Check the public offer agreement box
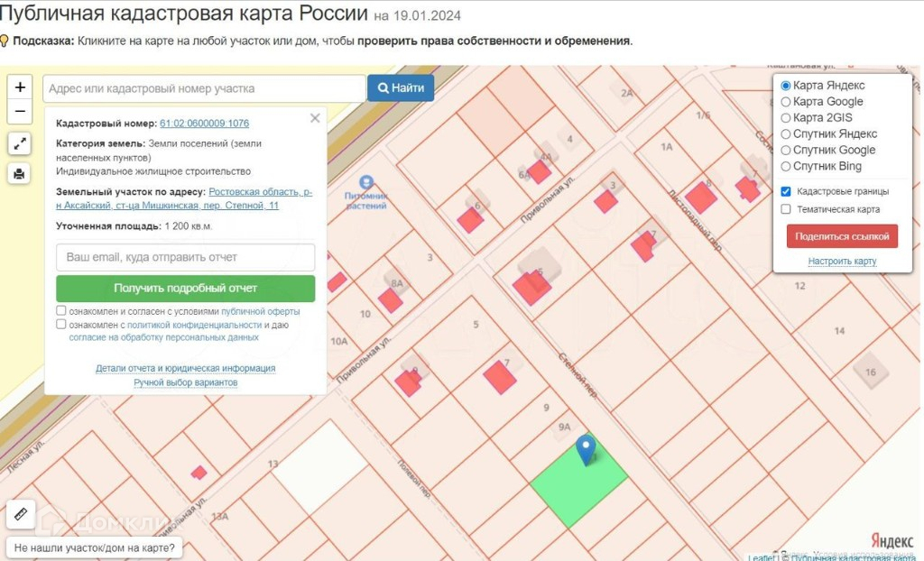Image resolution: width=924 pixels, height=561 pixels. click(61, 310)
